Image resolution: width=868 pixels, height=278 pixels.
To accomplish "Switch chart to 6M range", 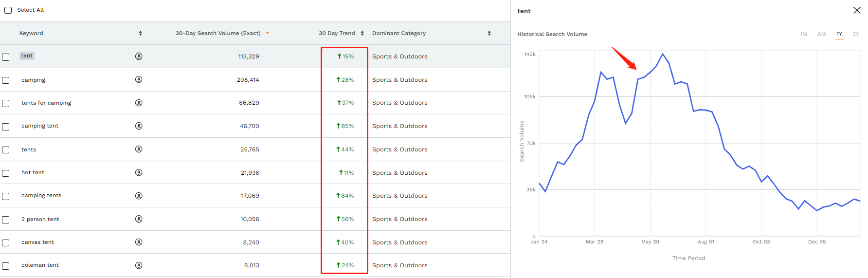I will [821, 34].
